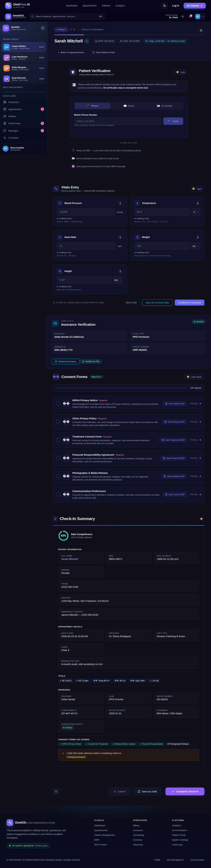211x868 pixels.
Task: Open the temperature °F unit dropdown
Action: pyautogui.click(x=196, y=212)
